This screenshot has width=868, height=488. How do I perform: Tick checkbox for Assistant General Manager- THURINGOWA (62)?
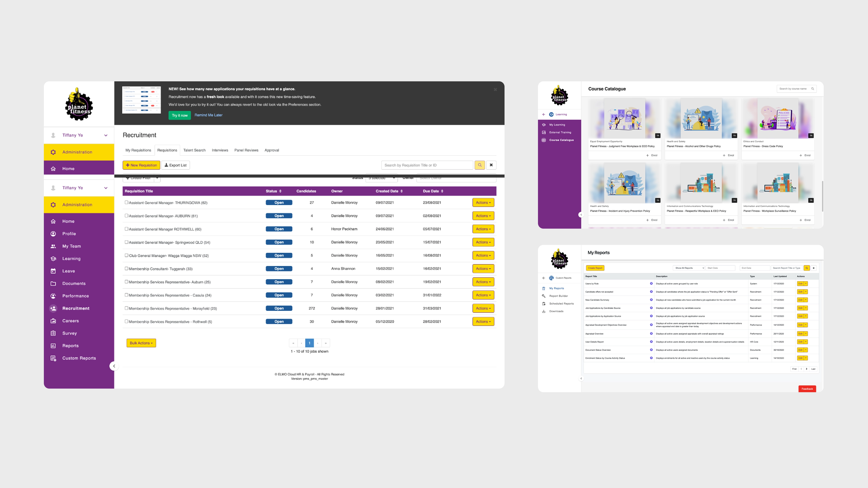pyautogui.click(x=126, y=202)
